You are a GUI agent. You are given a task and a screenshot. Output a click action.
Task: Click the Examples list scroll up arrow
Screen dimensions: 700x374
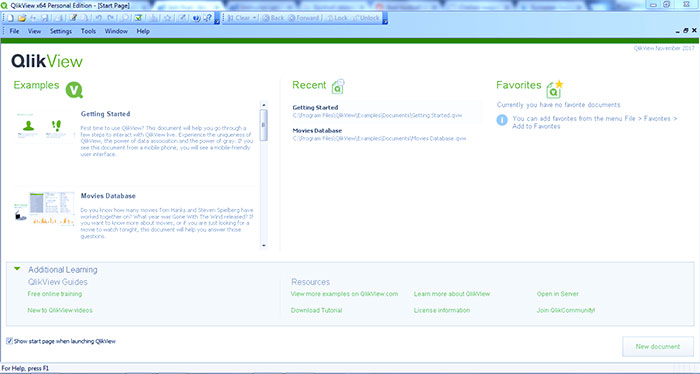click(x=264, y=105)
